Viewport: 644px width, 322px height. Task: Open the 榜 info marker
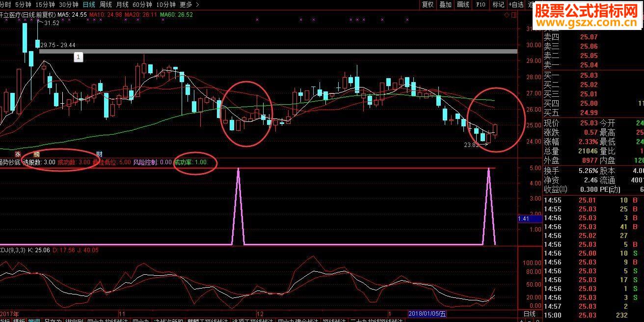[x=36, y=154]
